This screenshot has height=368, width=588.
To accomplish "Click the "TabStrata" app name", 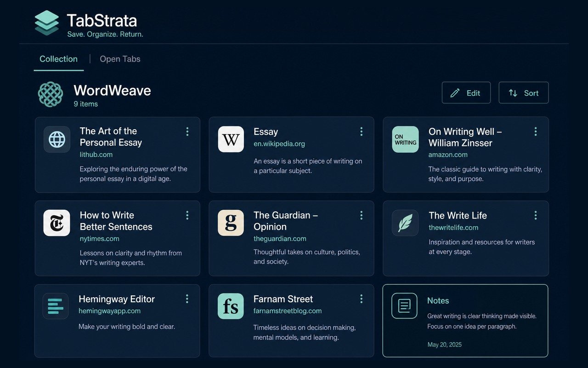I will [x=102, y=21].
